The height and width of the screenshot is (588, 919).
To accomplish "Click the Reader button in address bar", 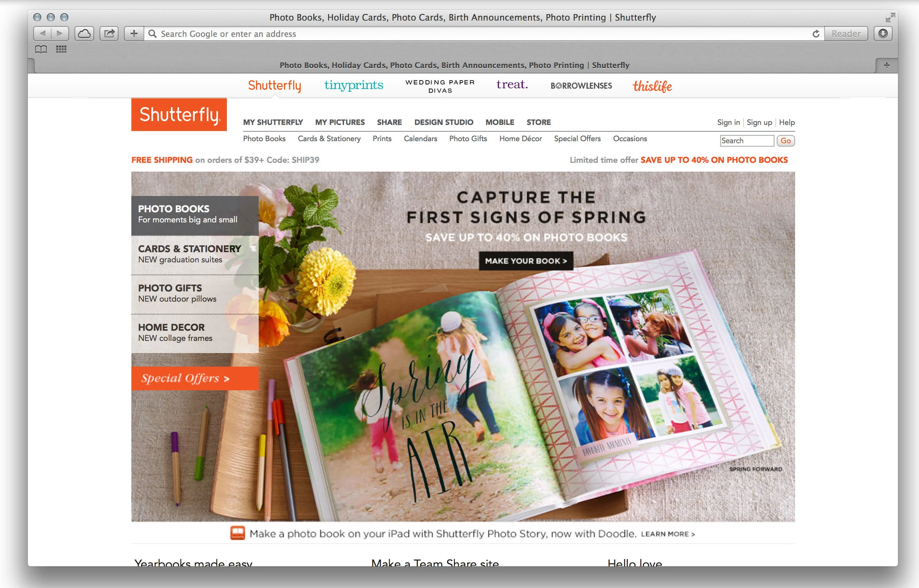I will [846, 33].
